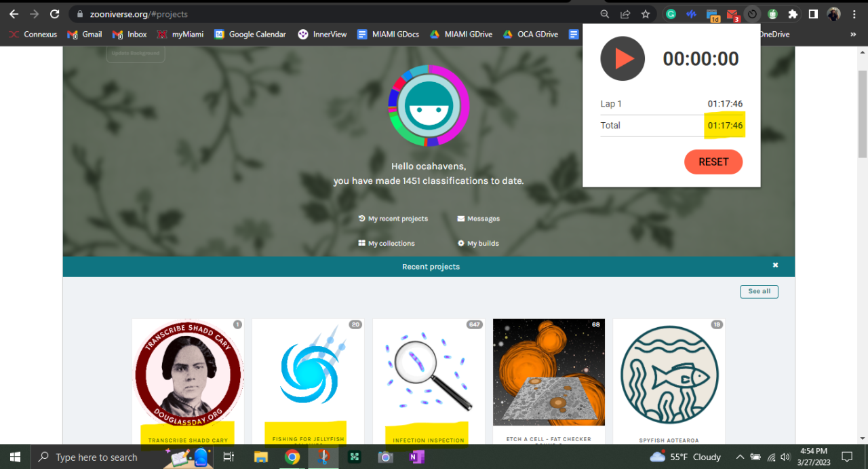Expand the hidden bookmarks chevron
The image size is (868, 469).
tap(853, 34)
